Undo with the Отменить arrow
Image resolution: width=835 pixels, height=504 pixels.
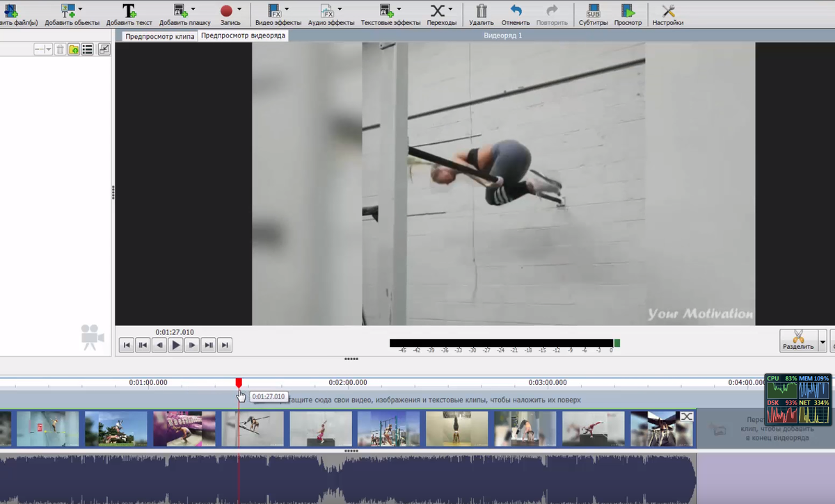(x=516, y=11)
